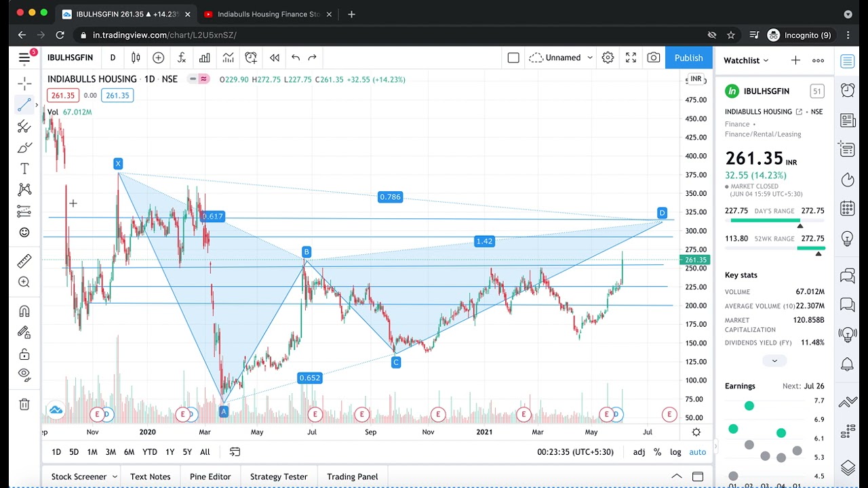868x488 pixels.
Task: Maximize the bottom panel
Action: click(x=697, y=476)
